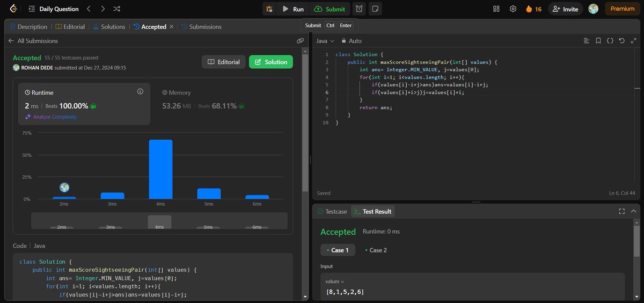Click the runtime info icon
Image resolution: width=644 pixels, height=303 pixels.
pos(141,92)
